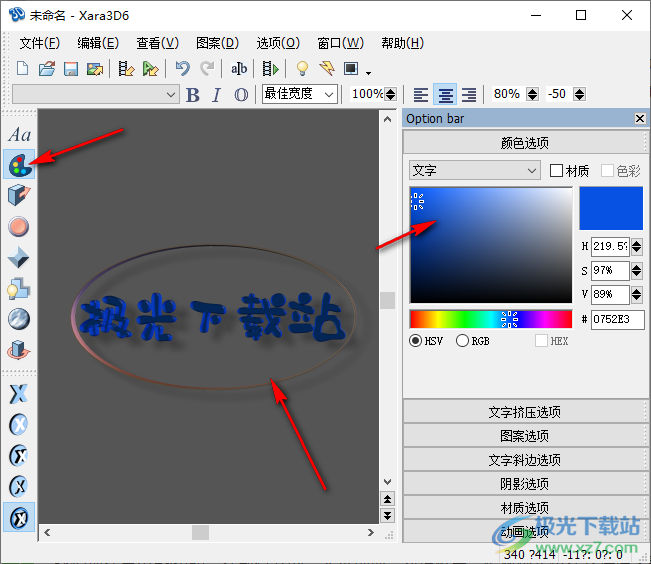
Task: Click the lightning bolt icon
Action: click(x=327, y=69)
